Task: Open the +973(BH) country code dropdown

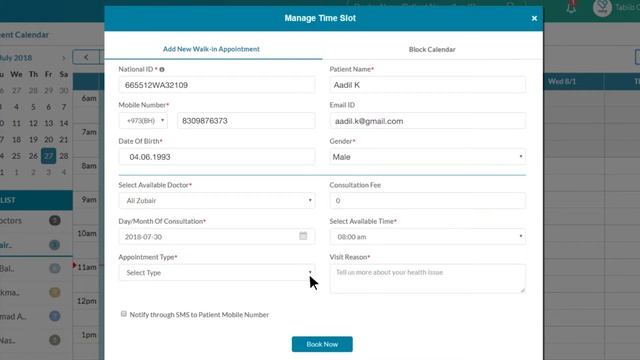Action: 143,121
